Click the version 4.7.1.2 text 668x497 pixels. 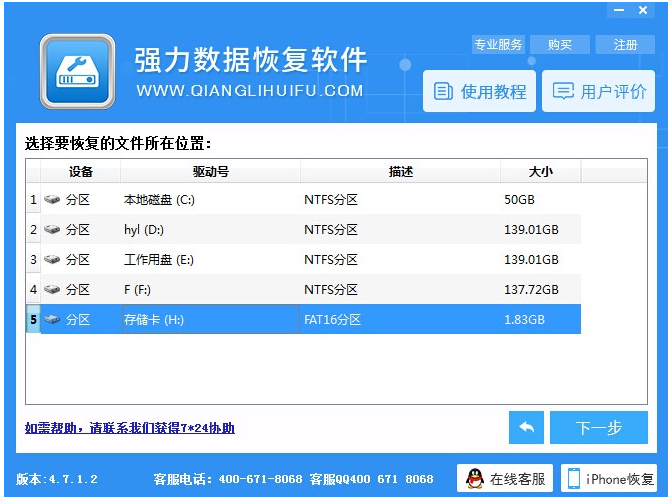tap(57, 479)
